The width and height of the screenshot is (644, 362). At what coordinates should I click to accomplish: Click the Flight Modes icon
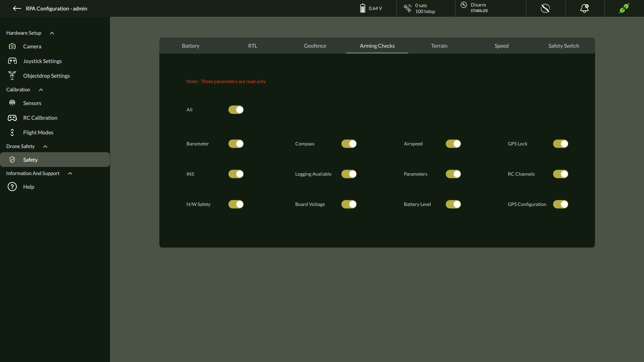click(x=12, y=132)
